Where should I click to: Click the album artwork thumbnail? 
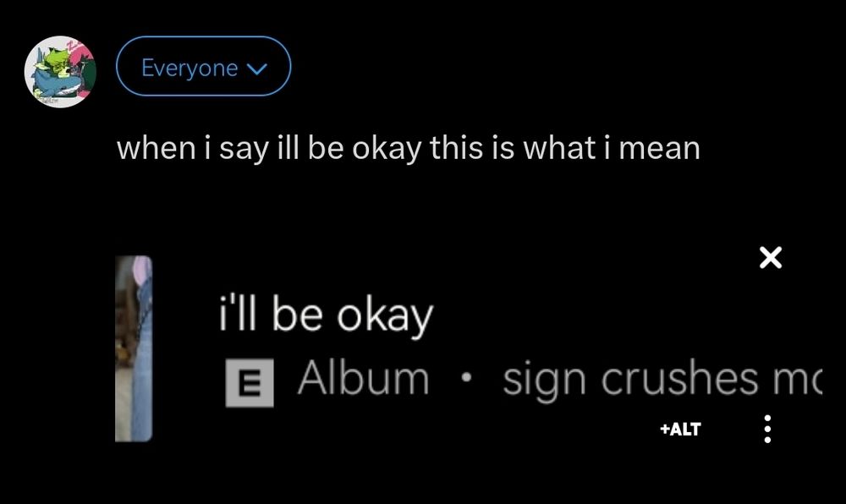[135, 345]
